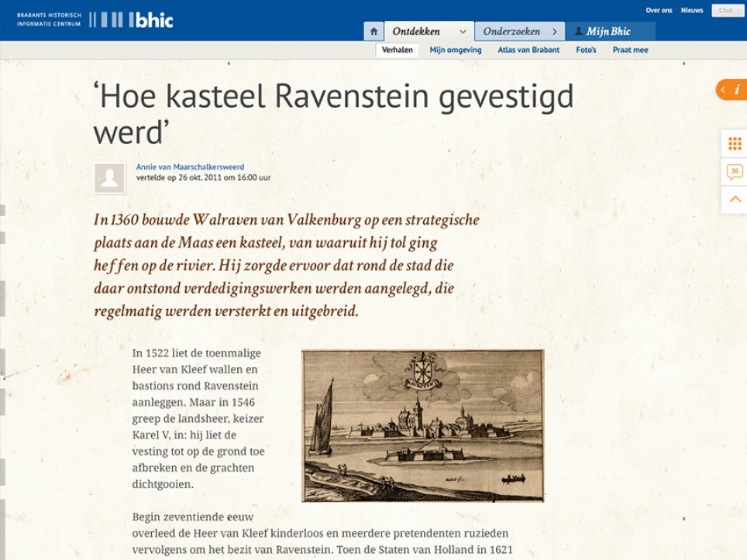Open the Mijn Bhic tab
Screen dimensions: 747x560
point(611,32)
